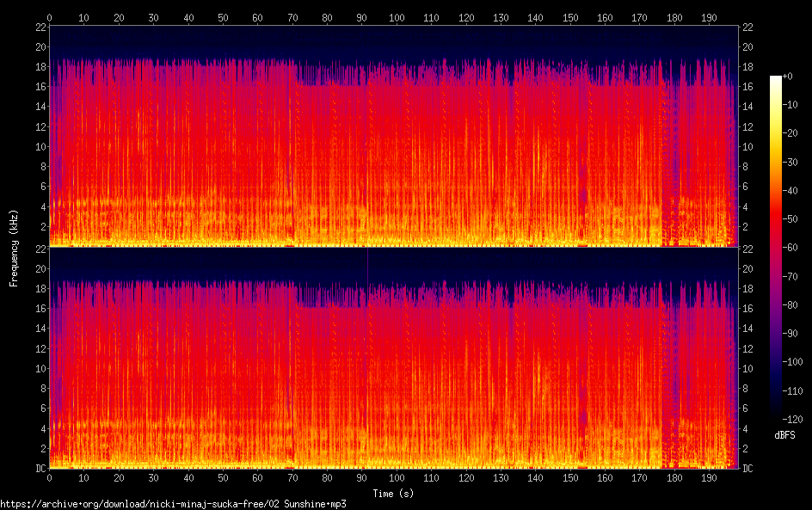Click the "DC" label at the bottom-left of the frequency axis
Screen dimensions: 812x510
tap(40, 469)
